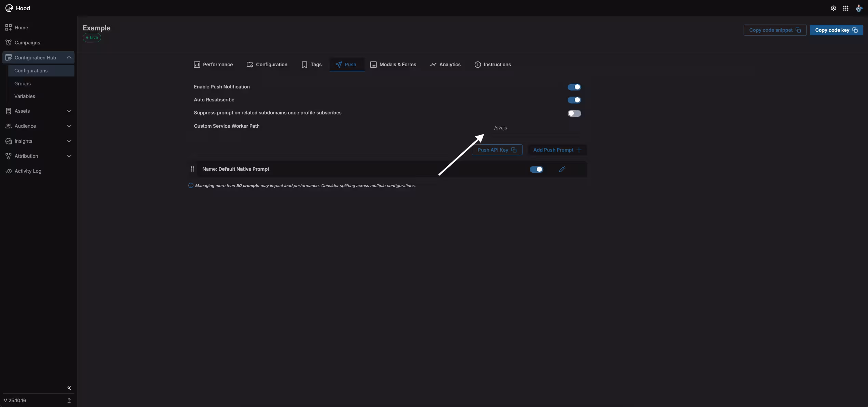Turn off Auto Resubscribe switch
Image resolution: width=868 pixels, height=407 pixels.
pyautogui.click(x=574, y=100)
